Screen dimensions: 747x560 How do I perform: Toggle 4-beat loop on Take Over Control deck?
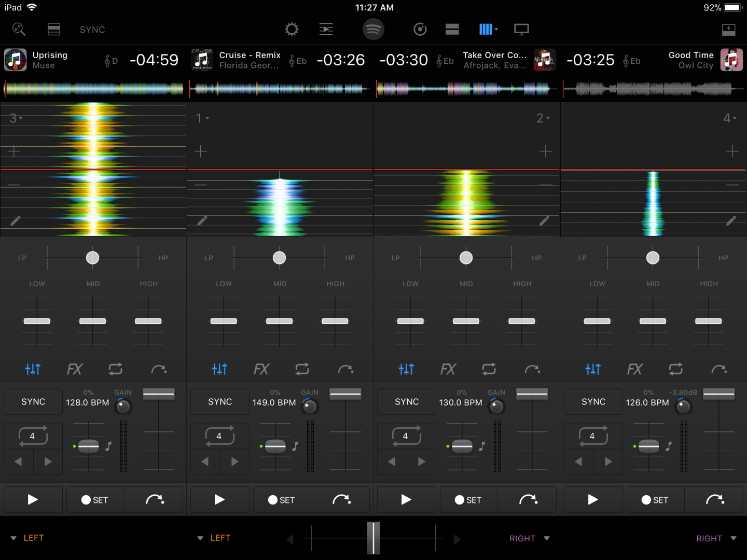coord(407,436)
